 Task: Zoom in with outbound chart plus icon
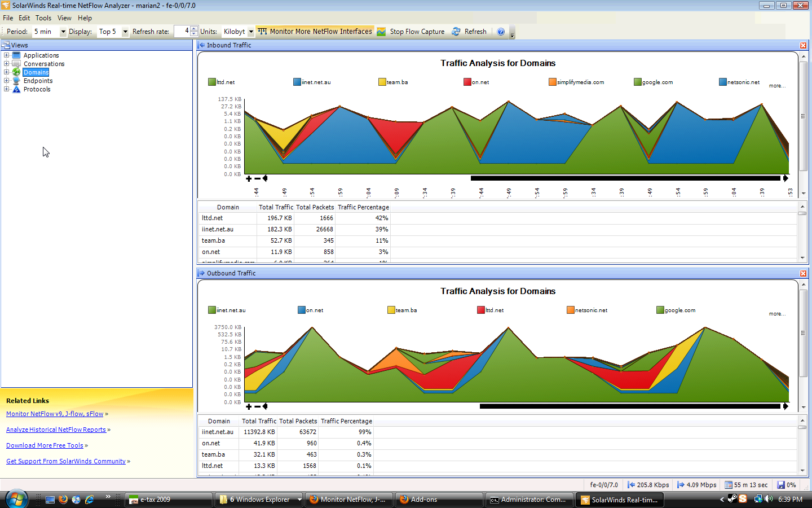(x=249, y=406)
